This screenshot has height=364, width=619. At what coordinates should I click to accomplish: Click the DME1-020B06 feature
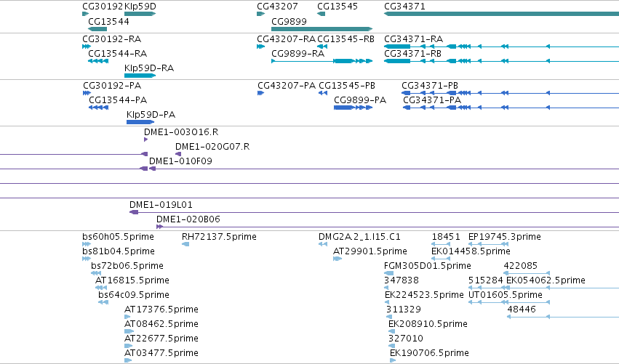pos(188,219)
